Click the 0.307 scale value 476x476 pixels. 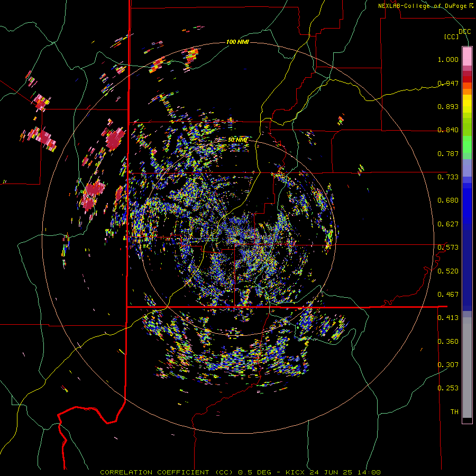pyautogui.click(x=448, y=365)
